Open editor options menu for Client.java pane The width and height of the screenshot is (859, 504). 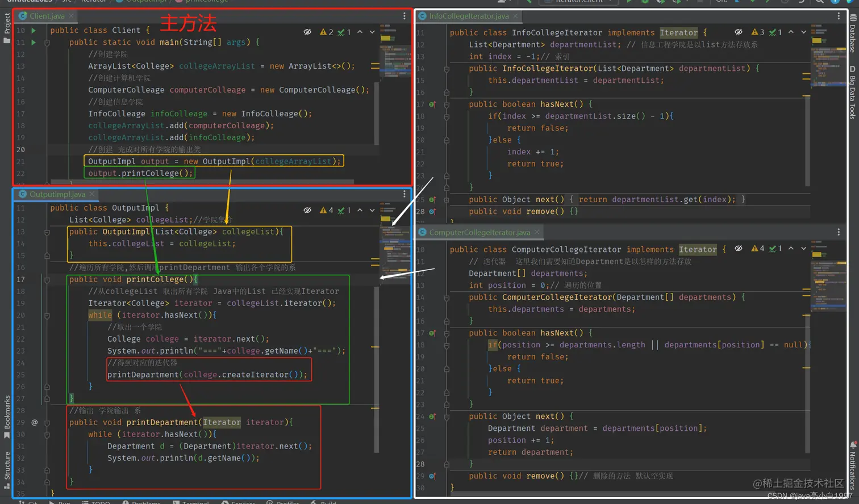coord(405,16)
